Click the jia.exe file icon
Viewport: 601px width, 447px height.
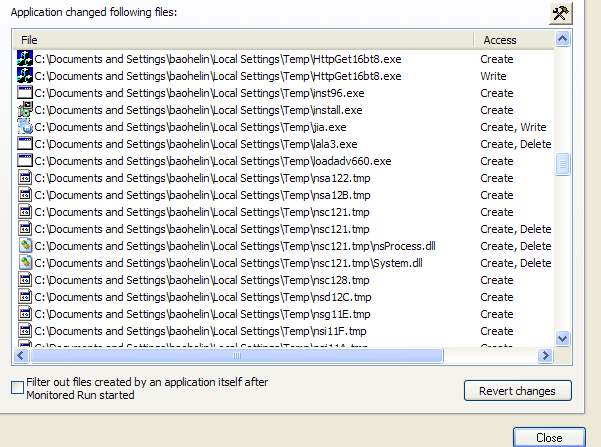(x=26, y=127)
